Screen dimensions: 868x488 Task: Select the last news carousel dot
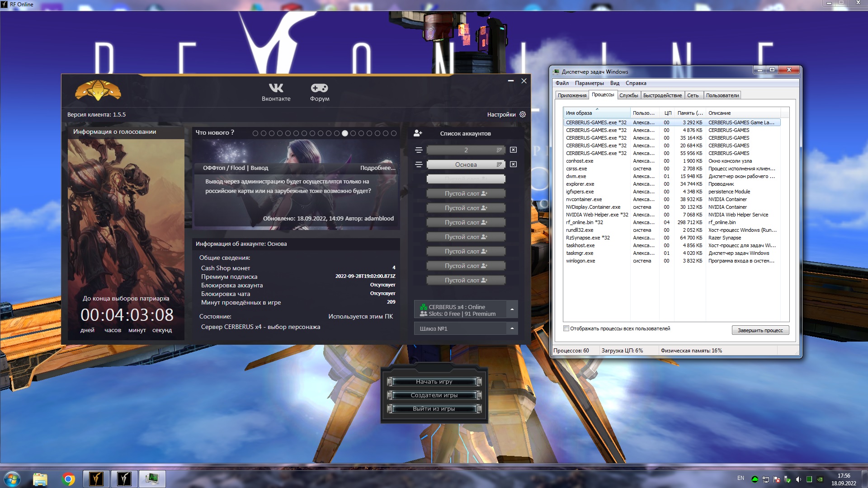(394, 133)
